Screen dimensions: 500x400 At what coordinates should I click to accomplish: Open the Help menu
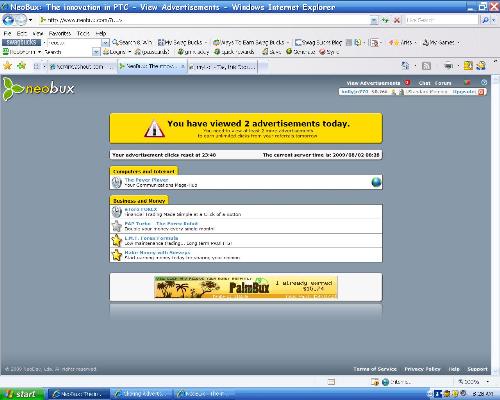(101, 33)
